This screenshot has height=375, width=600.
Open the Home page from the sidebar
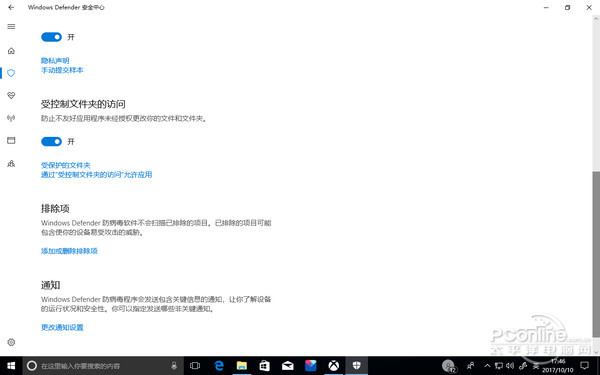click(x=11, y=51)
